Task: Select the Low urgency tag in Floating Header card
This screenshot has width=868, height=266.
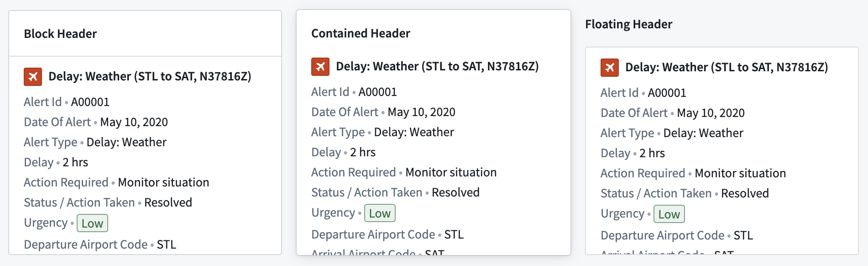Action: point(669,214)
